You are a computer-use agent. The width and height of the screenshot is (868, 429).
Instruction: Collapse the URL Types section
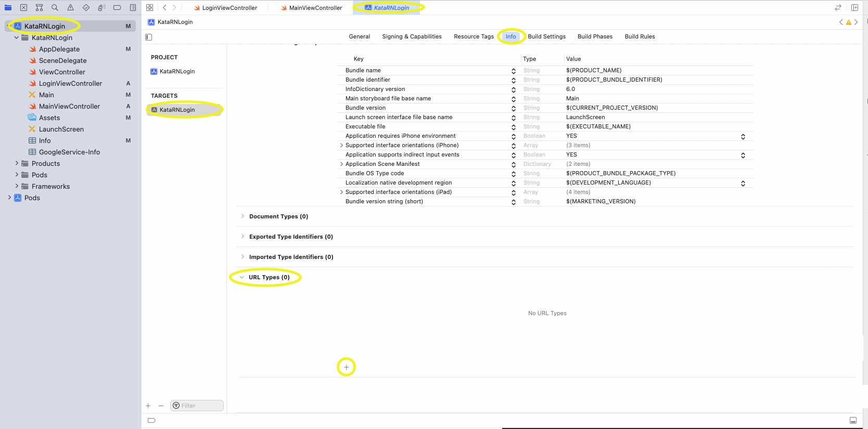click(x=242, y=277)
